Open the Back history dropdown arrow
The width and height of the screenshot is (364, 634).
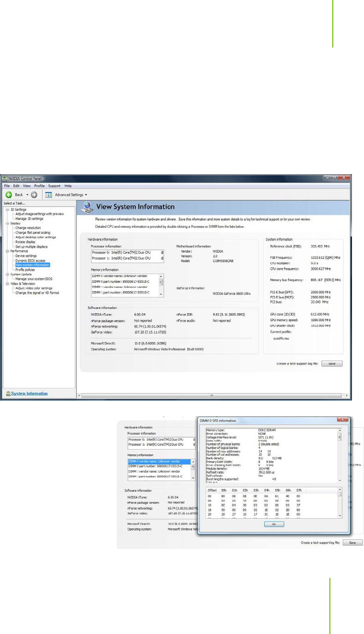(x=27, y=195)
